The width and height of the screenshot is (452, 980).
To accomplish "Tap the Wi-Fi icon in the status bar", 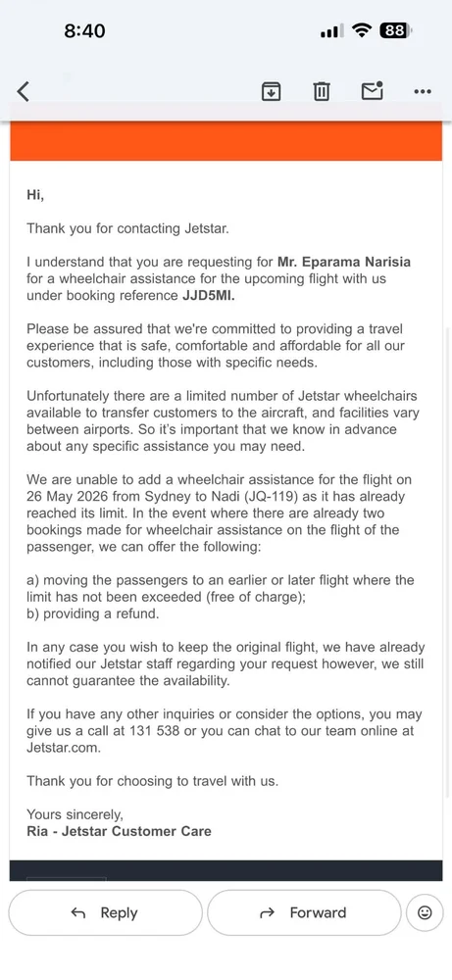I will click(x=362, y=30).
